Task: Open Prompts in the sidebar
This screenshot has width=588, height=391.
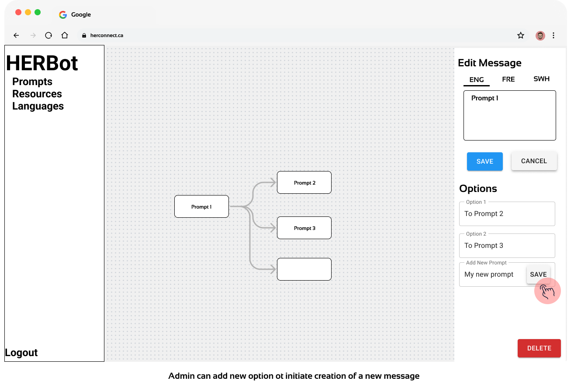Action: point(32,82)
